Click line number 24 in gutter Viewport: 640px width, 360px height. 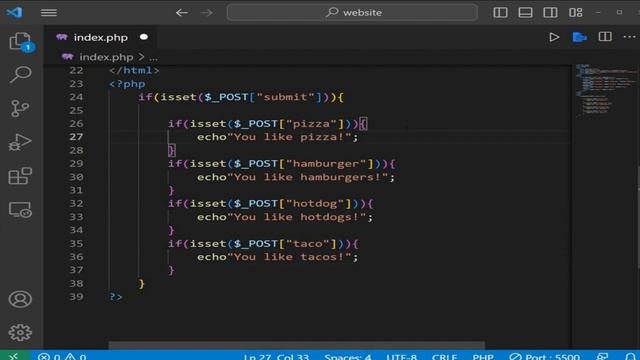pos(76,97)
